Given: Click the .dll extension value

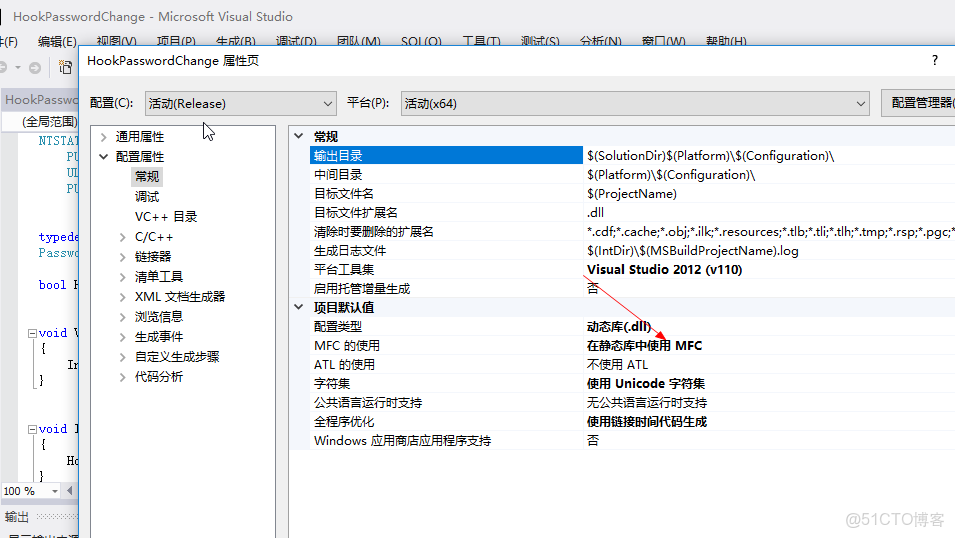Looking at the screenshot, I should [x=595, y=213].
